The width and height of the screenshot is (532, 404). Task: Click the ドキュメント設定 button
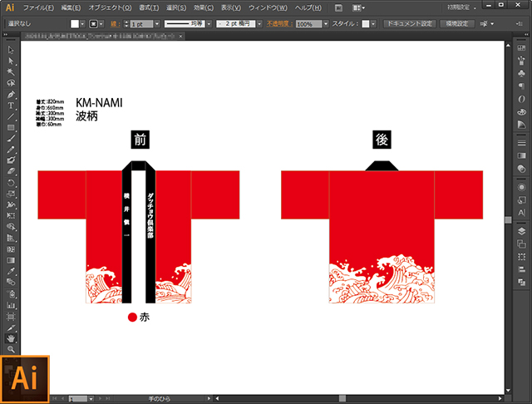[409, 25]
